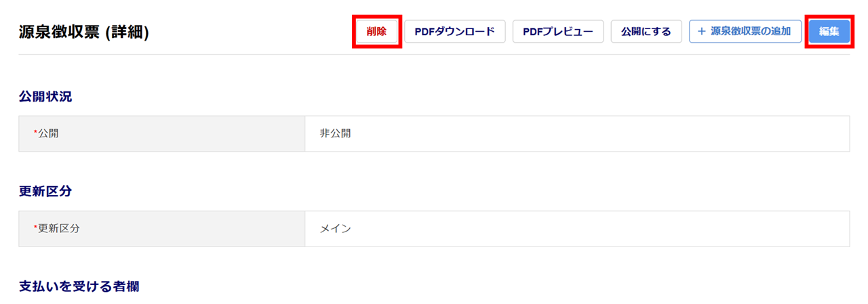Click the plus icon for adding 源泉徴収票

[x=702, y=32]
